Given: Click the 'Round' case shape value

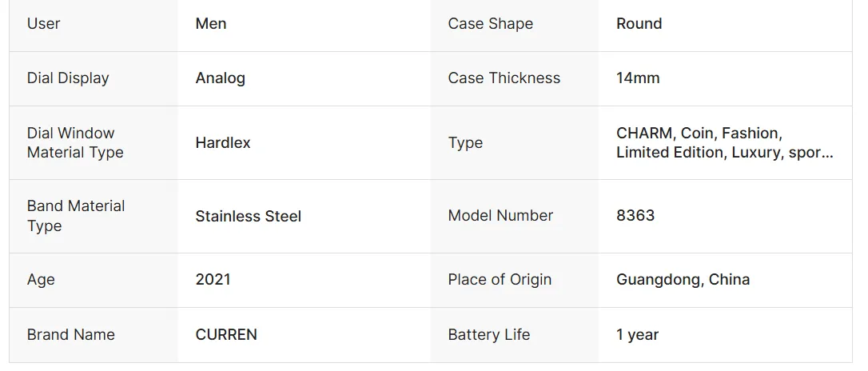Looking at the screenshot, I should [x=639, y=24].
